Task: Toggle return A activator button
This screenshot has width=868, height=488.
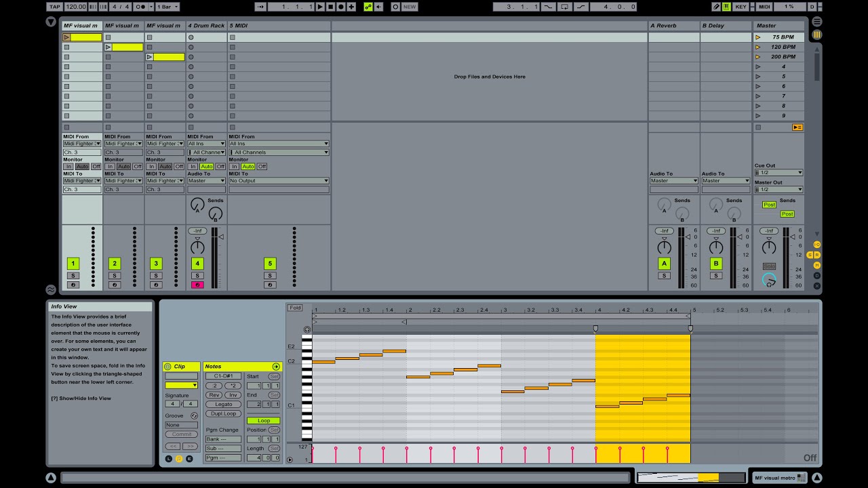Action: (x=664, y=264)
